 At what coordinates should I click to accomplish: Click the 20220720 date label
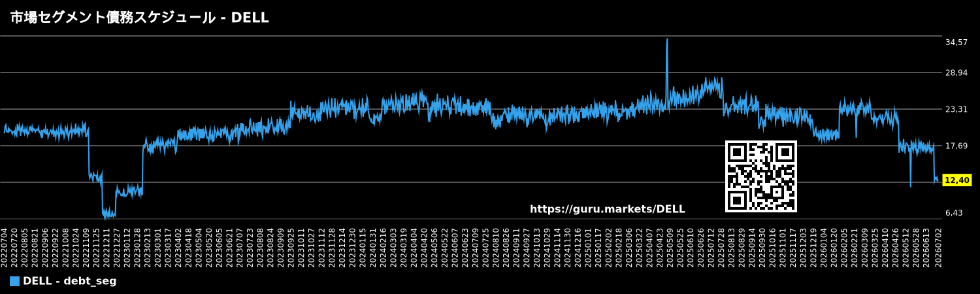point(14,247)
